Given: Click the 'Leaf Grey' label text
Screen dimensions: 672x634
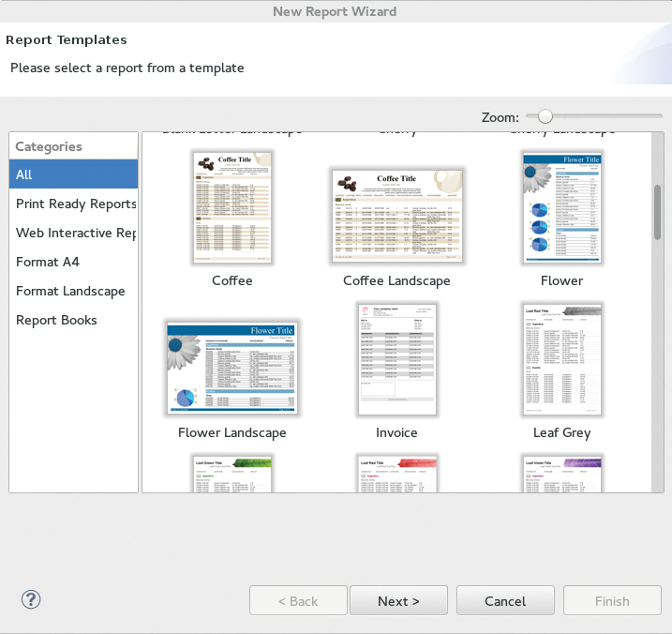Looking at the screenshot, I should tap(561, 432).
